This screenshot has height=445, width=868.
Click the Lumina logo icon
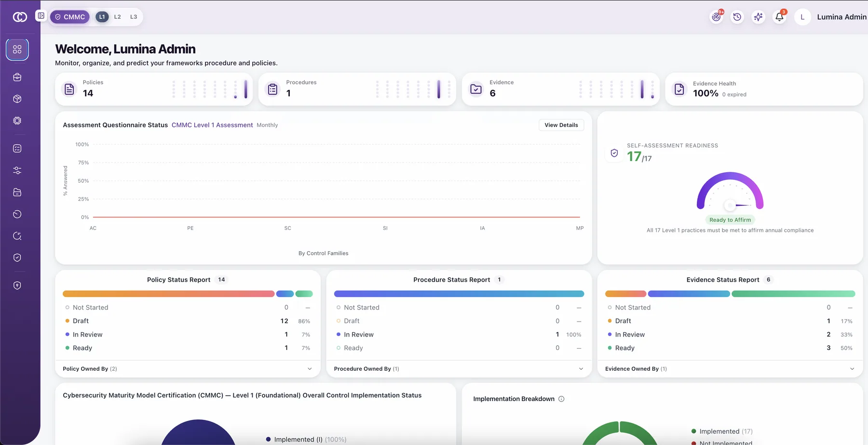(20, 17)
